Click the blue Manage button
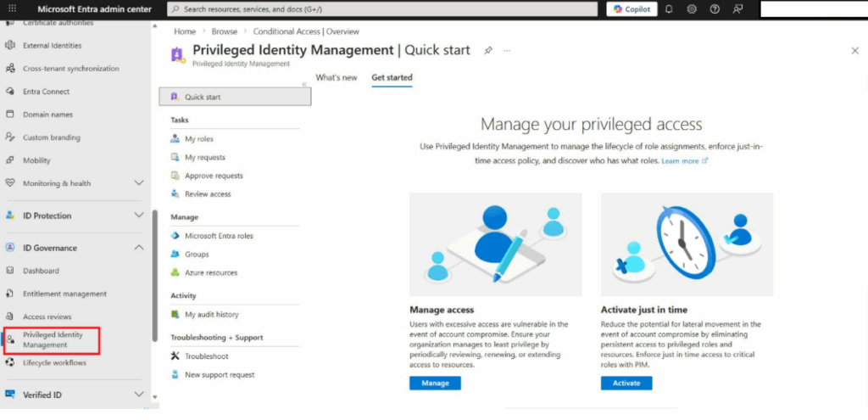The image size is (868, 420). (435, 384)
